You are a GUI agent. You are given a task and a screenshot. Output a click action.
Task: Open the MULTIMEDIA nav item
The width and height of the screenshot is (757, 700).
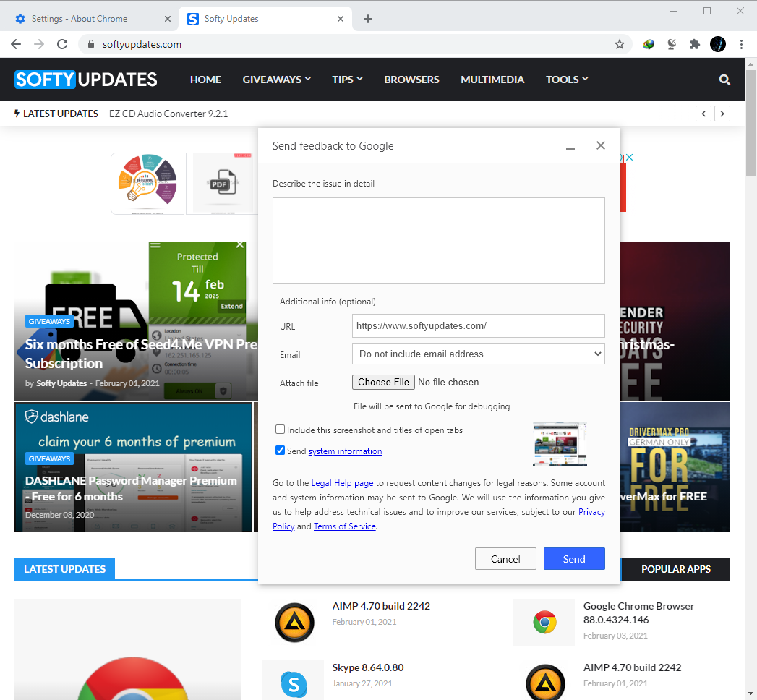[492, 80]
